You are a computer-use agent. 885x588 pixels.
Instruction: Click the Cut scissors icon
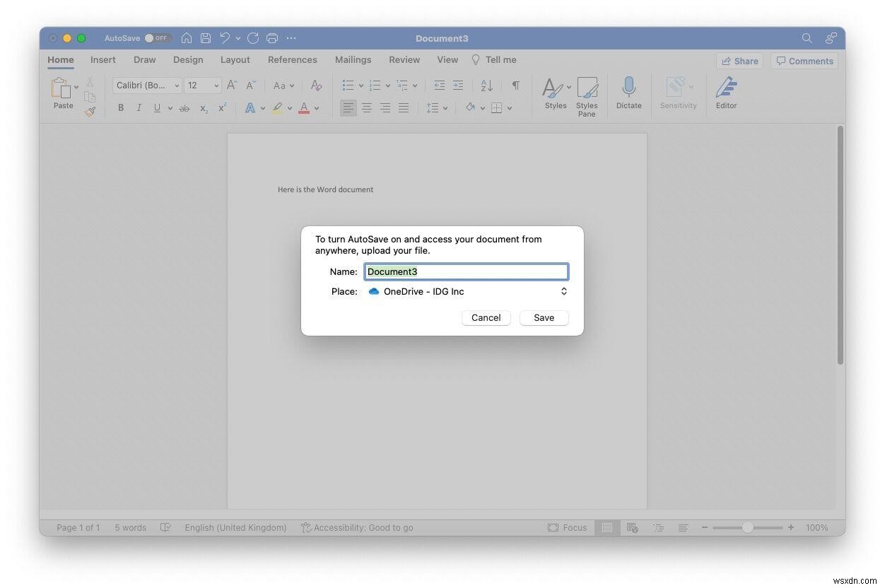point(90,83)
